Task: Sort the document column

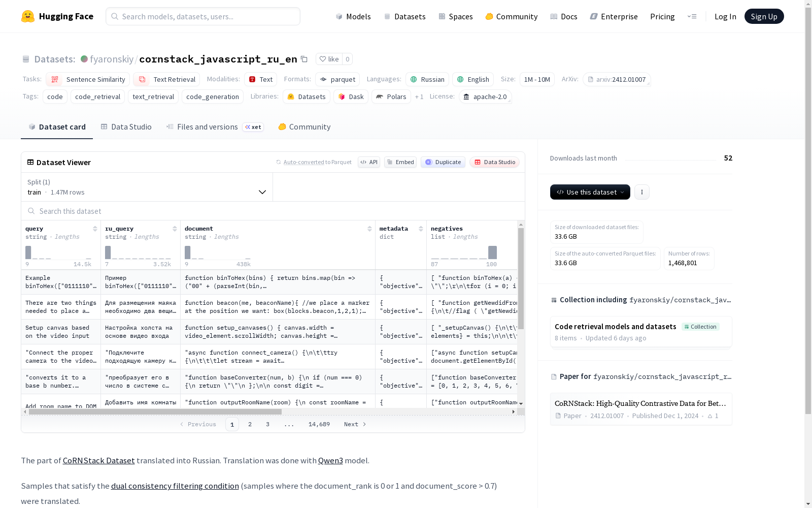Action: [369, 229]
